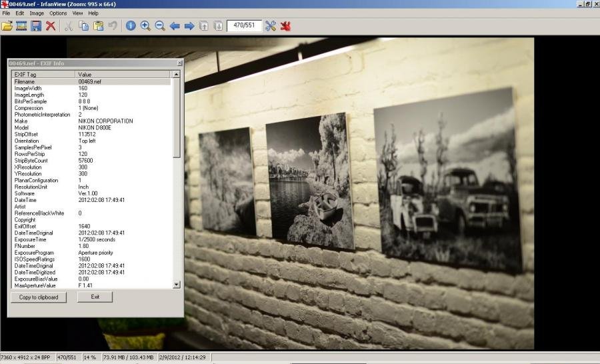Save the image with the floppy disk icon
Image resolution: width=600 pixels, height=364 pixels.
pos(36,26)
